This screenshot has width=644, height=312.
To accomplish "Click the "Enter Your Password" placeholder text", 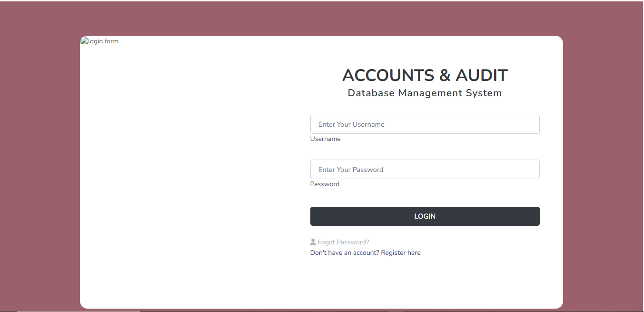I will 351,170.
